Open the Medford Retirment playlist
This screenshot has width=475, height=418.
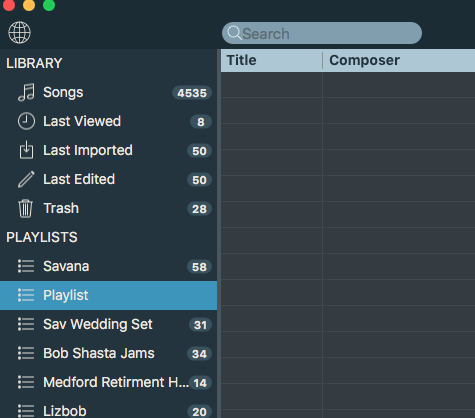(x=108, y=382)
